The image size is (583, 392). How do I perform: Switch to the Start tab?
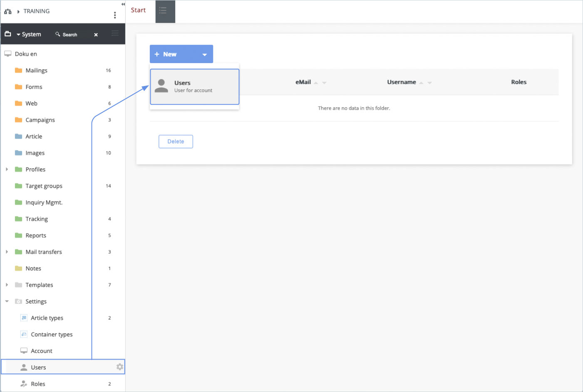click(139, 10)
